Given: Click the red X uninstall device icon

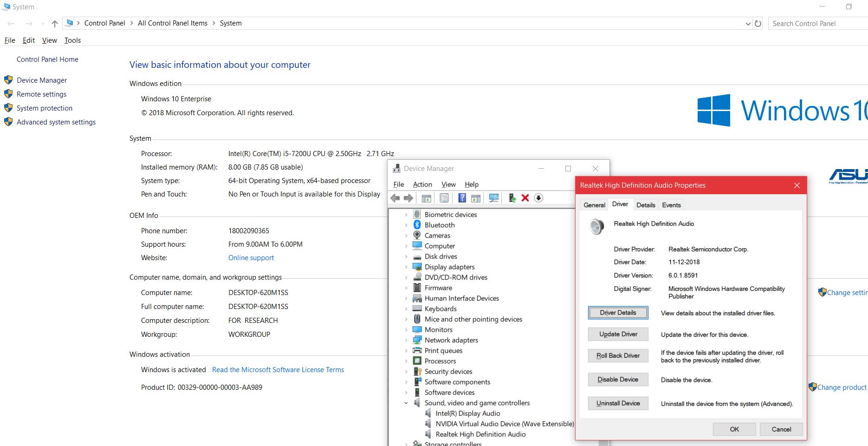Looking at the screenshot, I should tap(525, 198).
